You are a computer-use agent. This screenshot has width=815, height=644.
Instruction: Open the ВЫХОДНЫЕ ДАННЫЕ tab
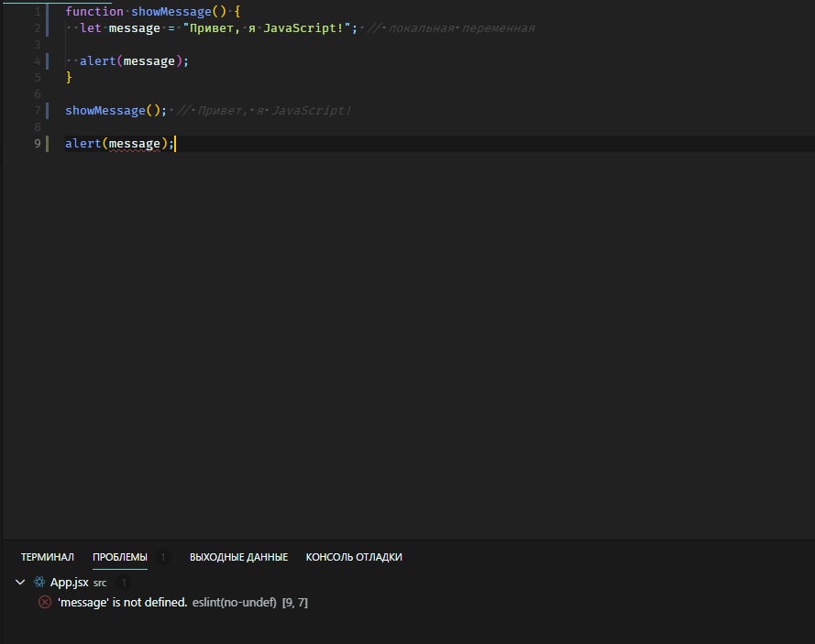238,557
